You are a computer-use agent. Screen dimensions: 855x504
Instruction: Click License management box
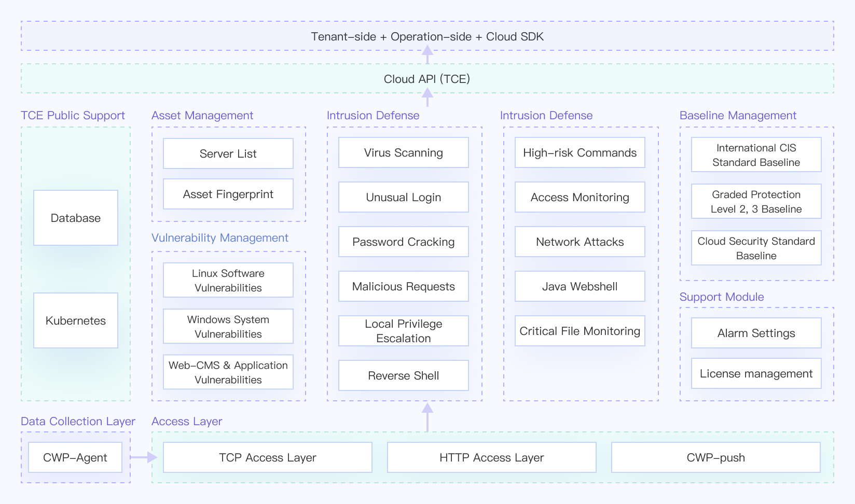coord(756,373)
